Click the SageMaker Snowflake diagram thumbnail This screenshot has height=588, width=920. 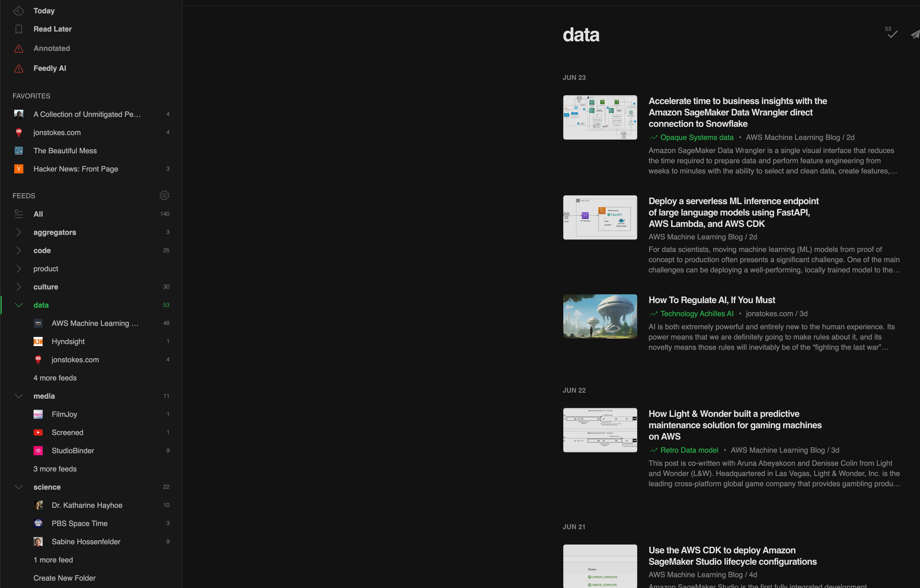tap(600, 117)
